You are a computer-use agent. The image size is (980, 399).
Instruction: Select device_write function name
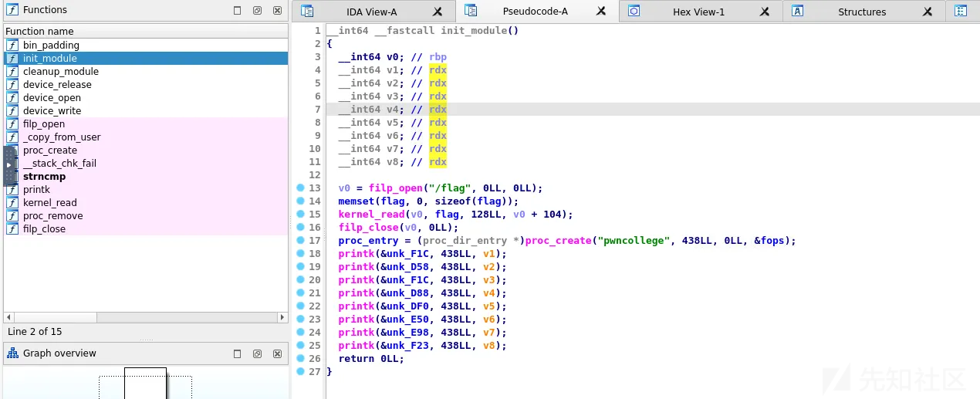pos(52,111)
